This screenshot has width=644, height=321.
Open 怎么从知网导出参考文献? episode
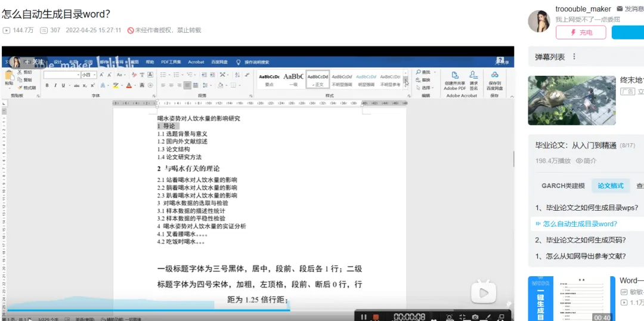coord(580,256)
